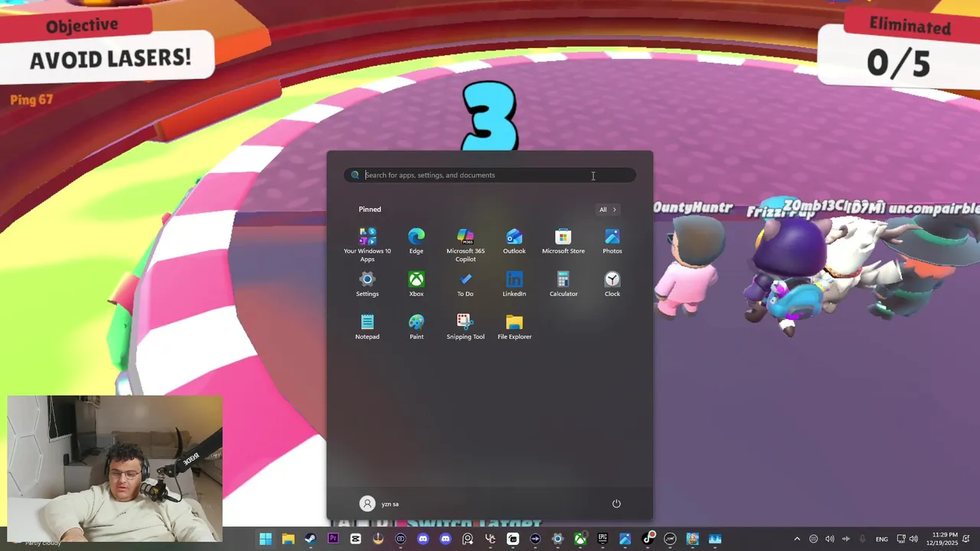Image resolution: width=980 pixels, height=551 pixels.
Task: Open Outlook from Start menu
Action: point(514,241)
